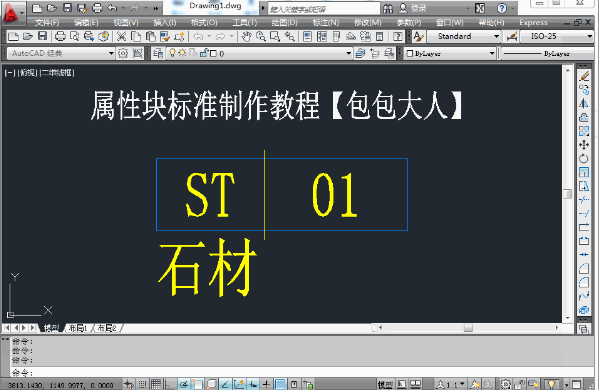Select the Scale tool in the modify toolbar
Viewport: 600px width, 390px height.
[x=584, y=172]
